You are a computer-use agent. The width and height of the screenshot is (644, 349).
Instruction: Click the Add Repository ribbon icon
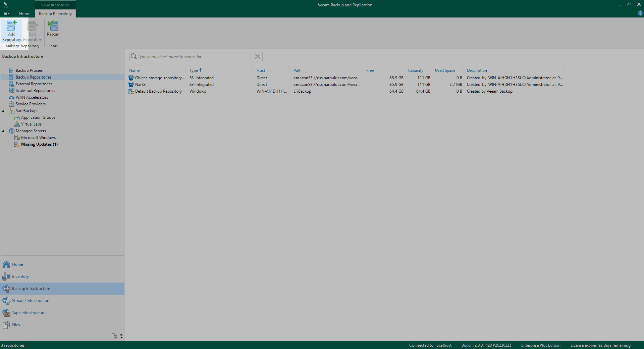(x=11, y=26)
